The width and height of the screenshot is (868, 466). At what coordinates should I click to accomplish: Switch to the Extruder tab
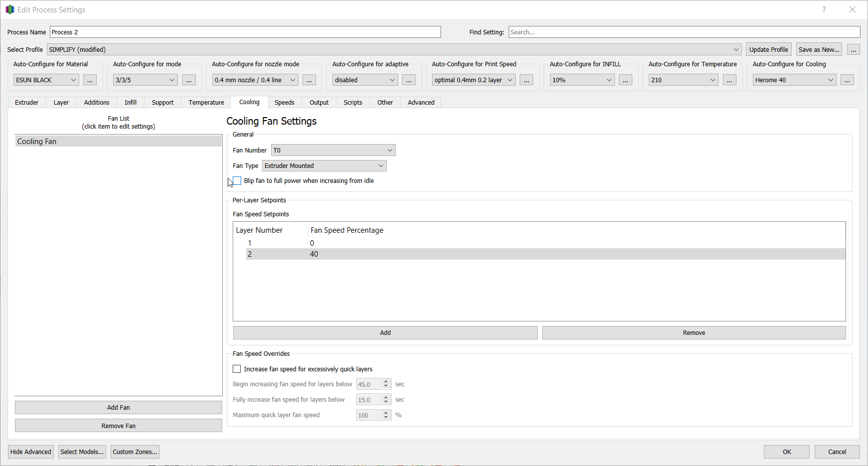point(27,102)
